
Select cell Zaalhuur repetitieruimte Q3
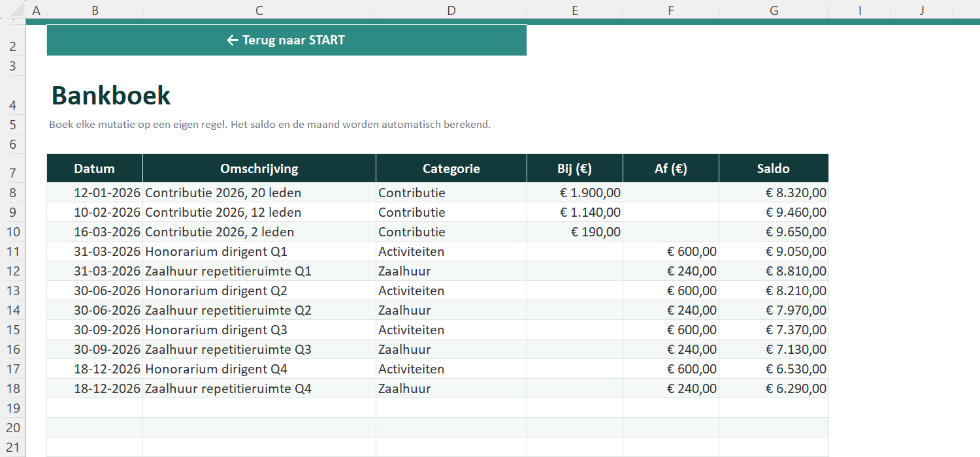point(259,349)
